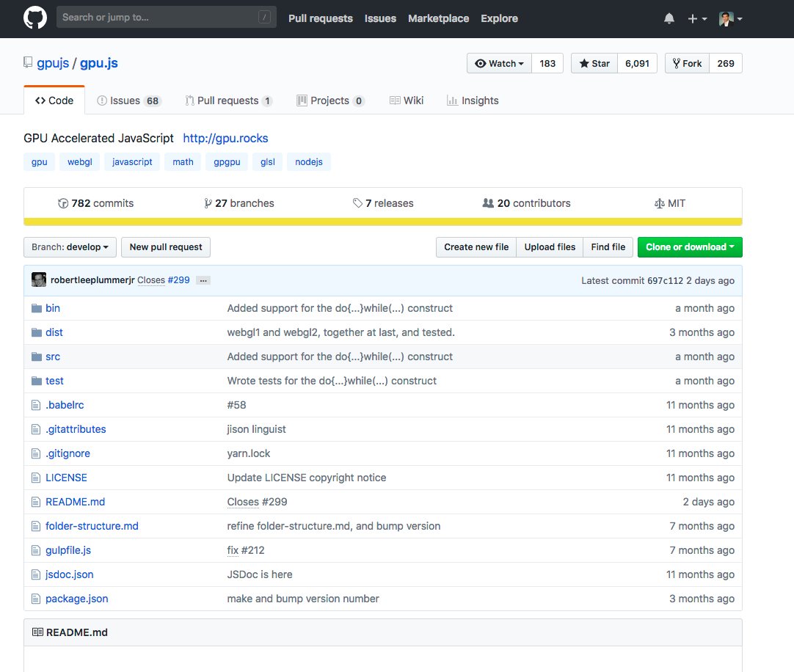Screen dimensions: 794x672
Task: Click the gpu.js repository name link
Action: pos(99,63)
